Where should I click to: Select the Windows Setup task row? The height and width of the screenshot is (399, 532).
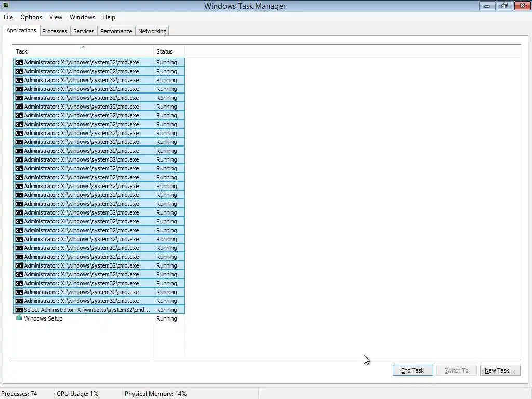point(99,318)
